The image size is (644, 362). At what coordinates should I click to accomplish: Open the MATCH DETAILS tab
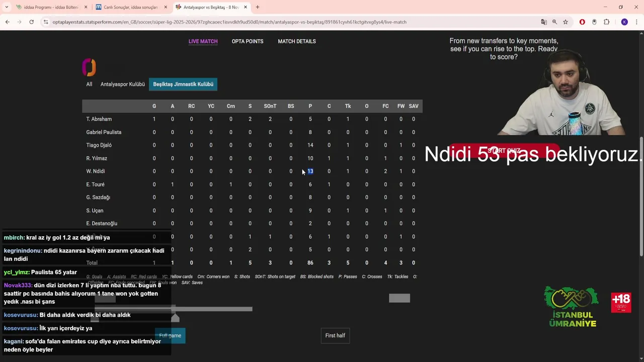tap(297, 41)
